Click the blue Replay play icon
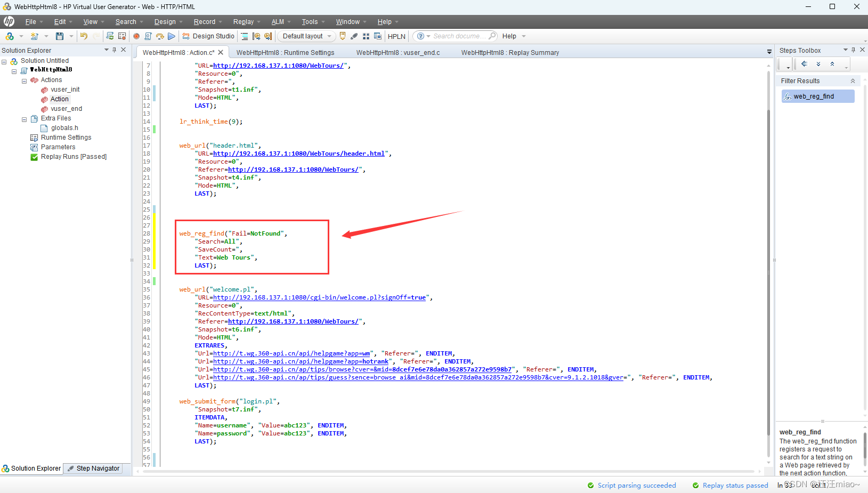The width and height of the screenshot is (868, 493). [172, 36]
